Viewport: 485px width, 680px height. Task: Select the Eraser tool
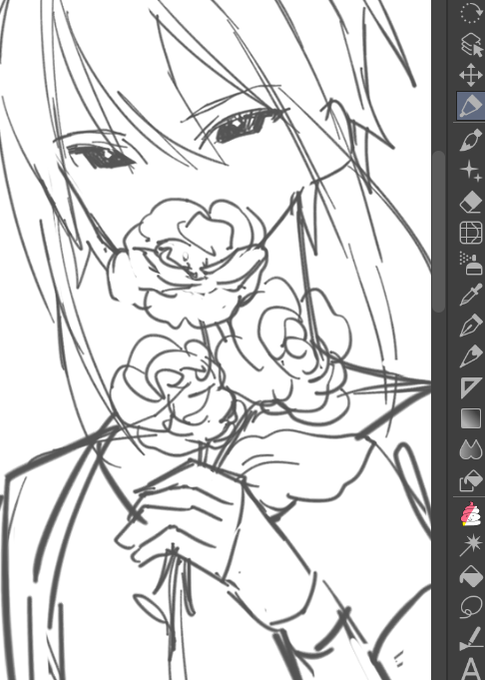pos(470,202)
